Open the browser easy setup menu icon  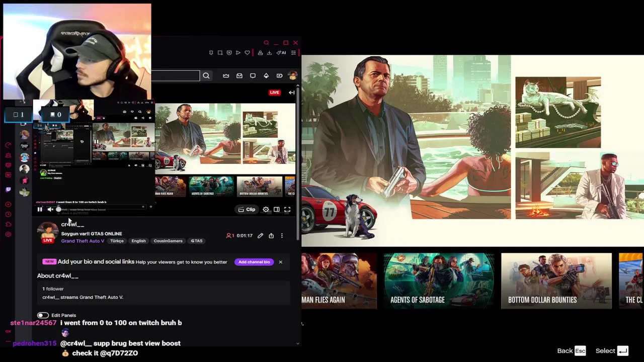(293, 53)
